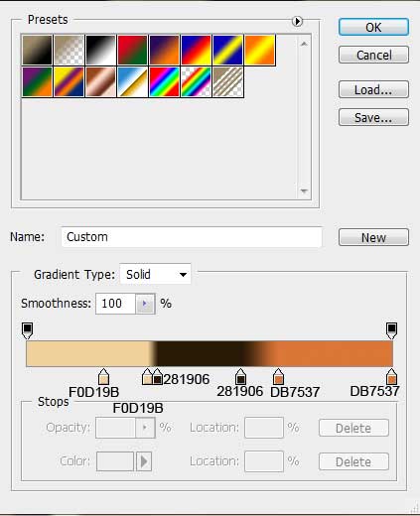Select the first F0D19B color stop
Screen dimensions: 420x516
pyautogui.click(x=103, y=377)
